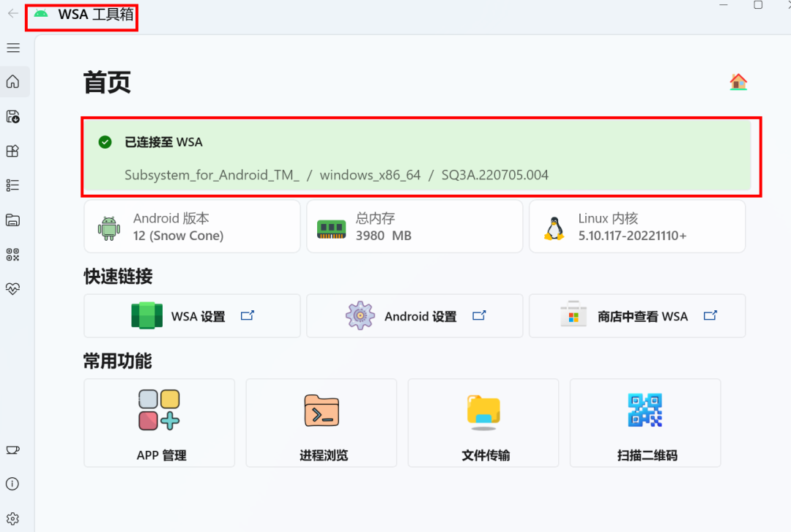Click the Android logo in title bar

[41, 14]
